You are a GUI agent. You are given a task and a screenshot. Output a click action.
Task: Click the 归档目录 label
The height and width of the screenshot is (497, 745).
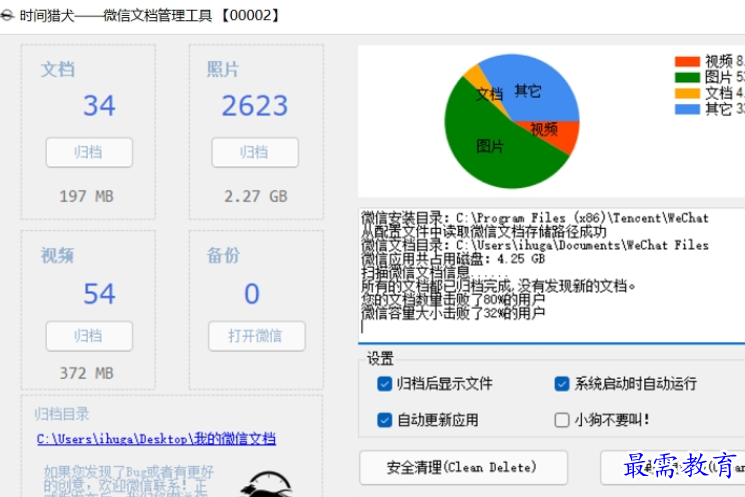click(62, 414)
